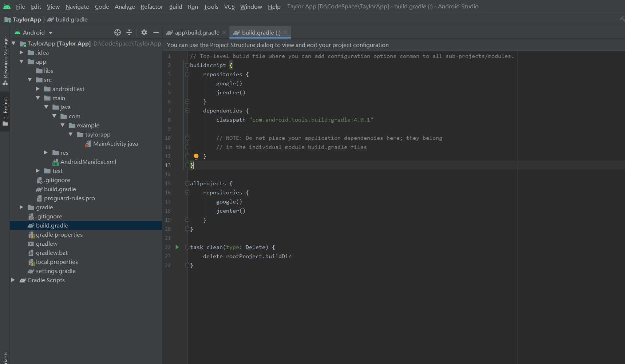Image resolution: width=625 pixels, height=364 pixels.
Task: Open the Android view dropdown
Action: pos(34,32)
